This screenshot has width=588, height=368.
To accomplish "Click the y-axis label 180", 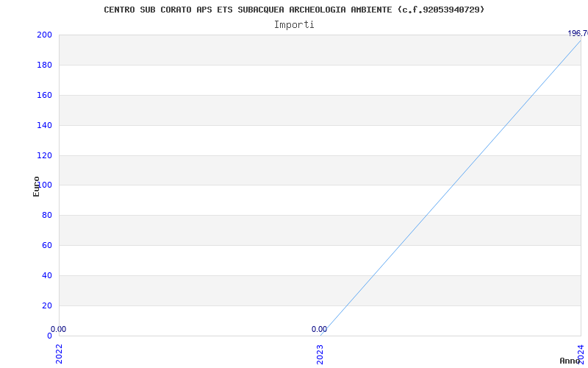I will coord(44,65).
